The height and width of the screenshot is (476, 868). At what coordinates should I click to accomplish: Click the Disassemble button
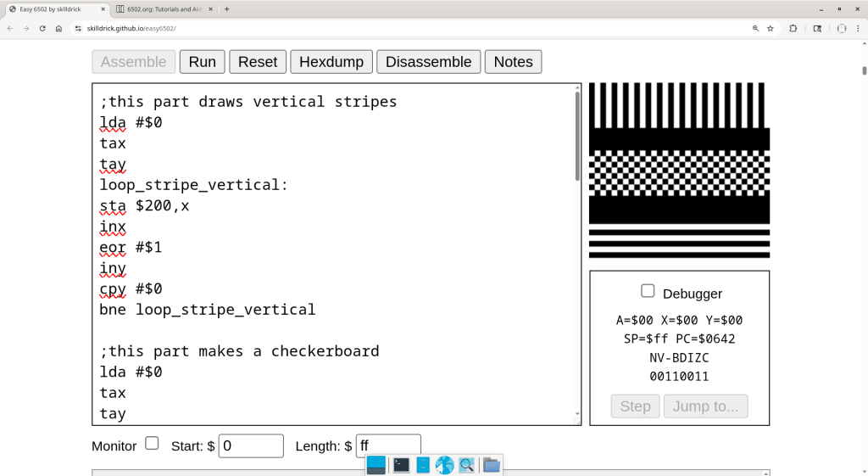(428, 62)
